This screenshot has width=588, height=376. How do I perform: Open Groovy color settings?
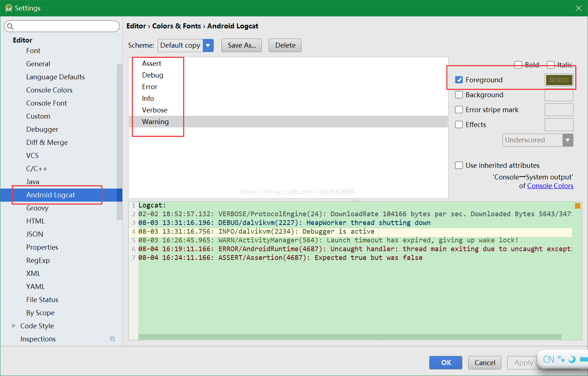coord(37,208)
